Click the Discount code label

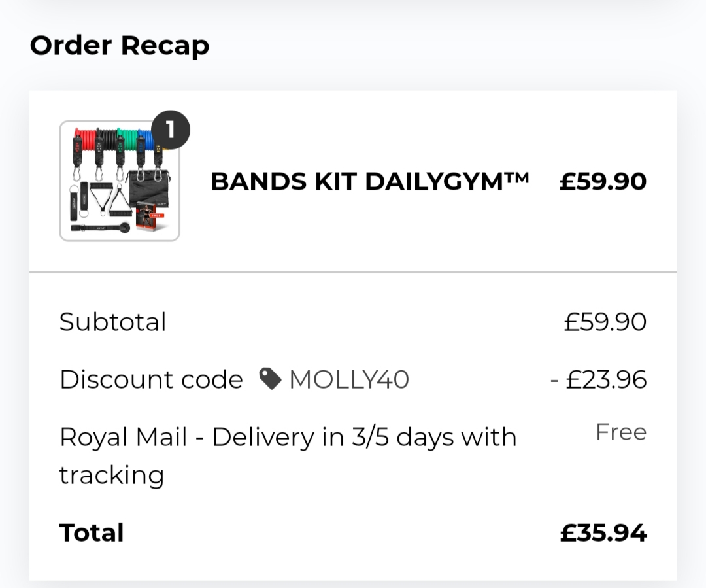coord(151,379)
